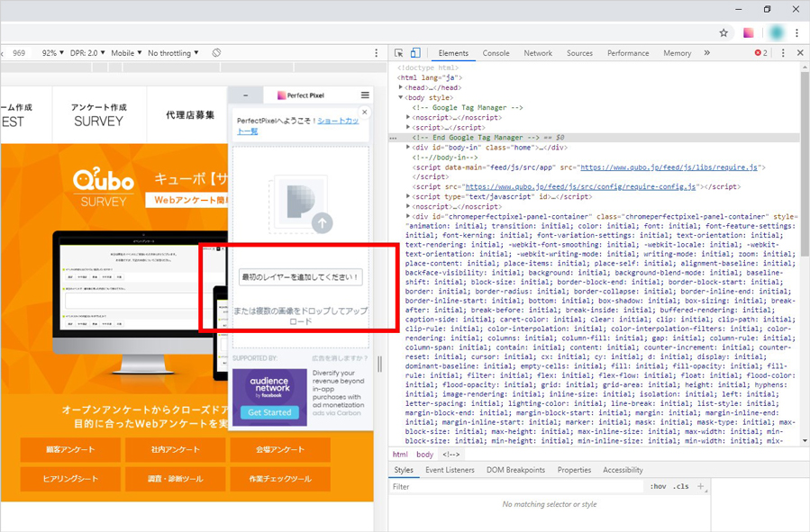Open the 代理店募集 nav item
The width and height of the screenshot is (810, 532).
(190, 114)
